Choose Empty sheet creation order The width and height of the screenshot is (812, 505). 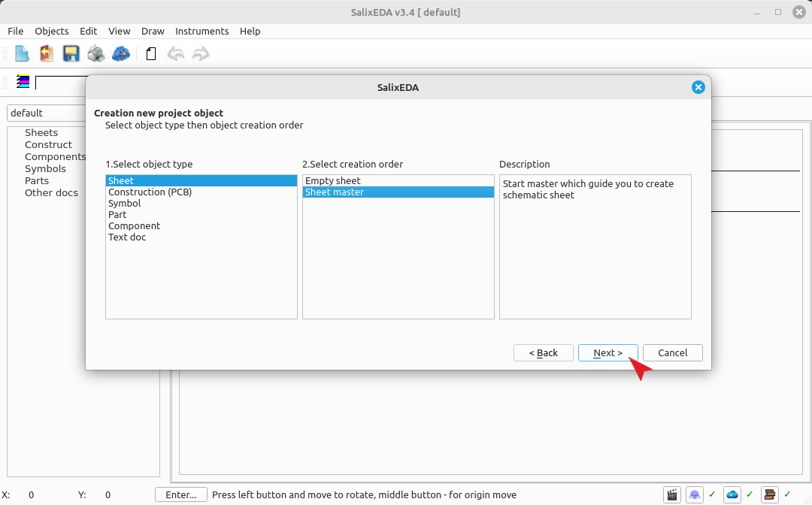coord(398,180)
